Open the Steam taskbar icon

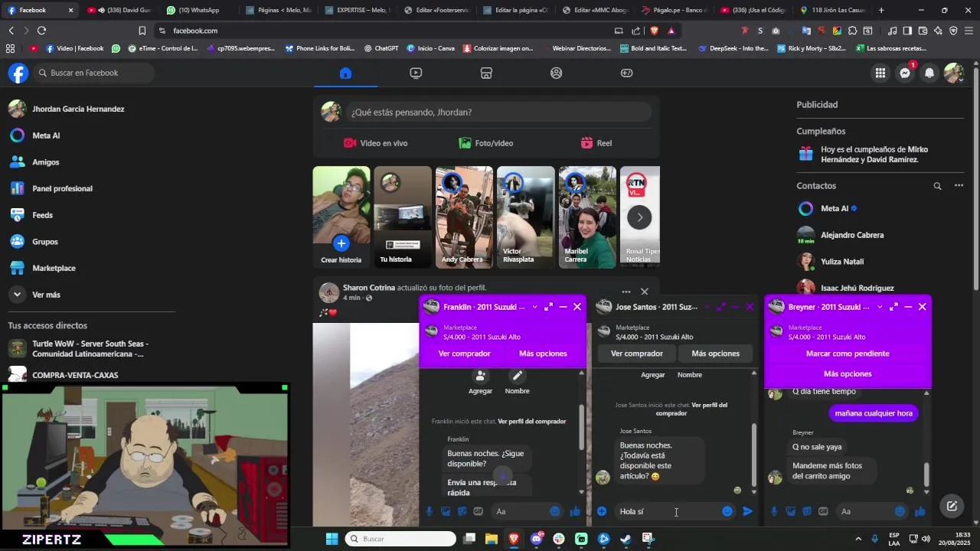(x=626, y=539)
